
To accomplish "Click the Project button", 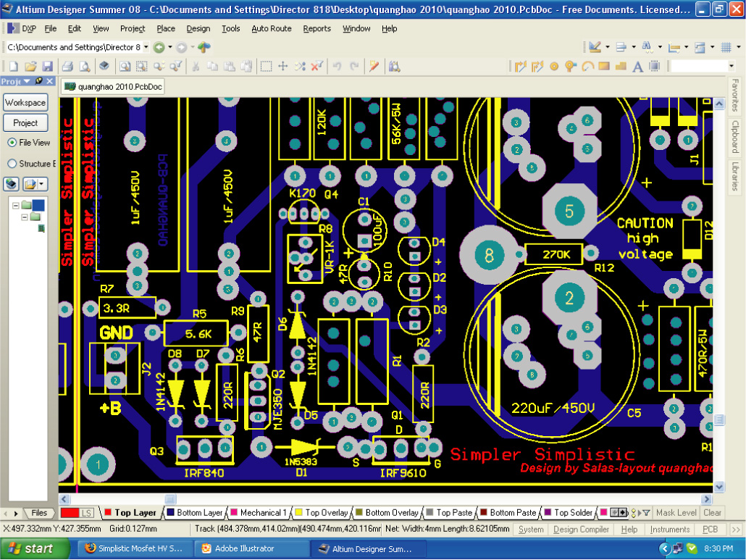I will (x=25, y=122).
